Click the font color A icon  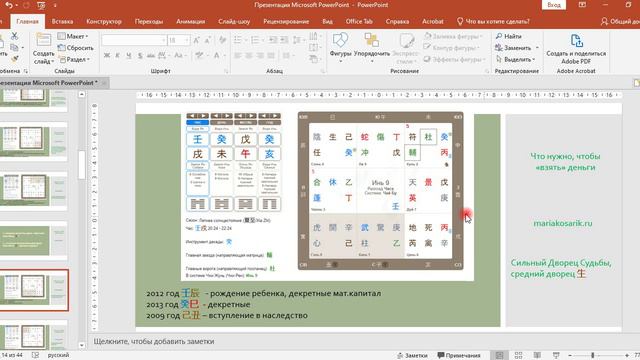216,56
